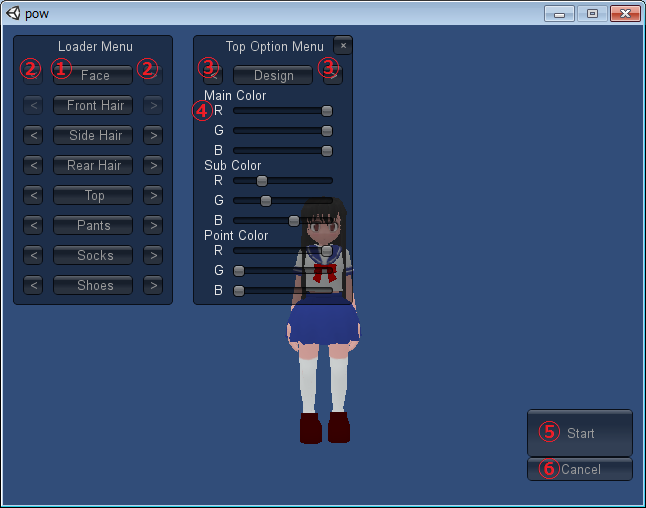Click the Point Color B slider
This screenshot has width=646, height=508.
click(282, 291)
